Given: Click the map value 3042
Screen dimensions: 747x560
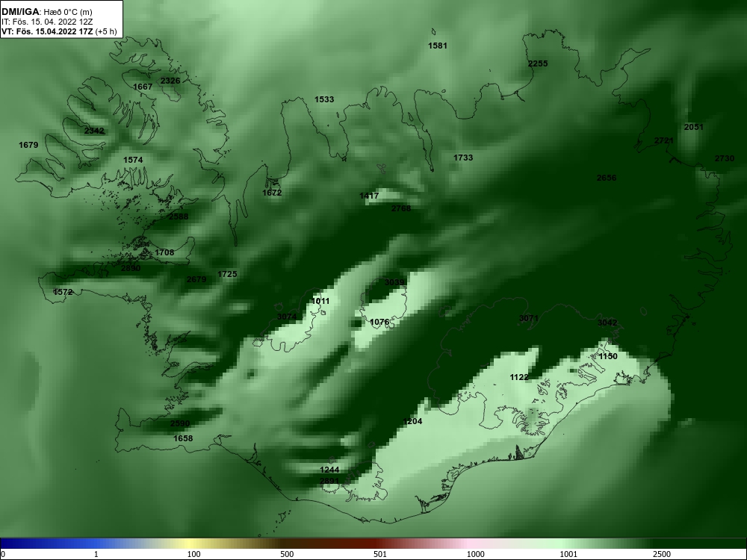Looking at the screenshot, I should point(607,323).
